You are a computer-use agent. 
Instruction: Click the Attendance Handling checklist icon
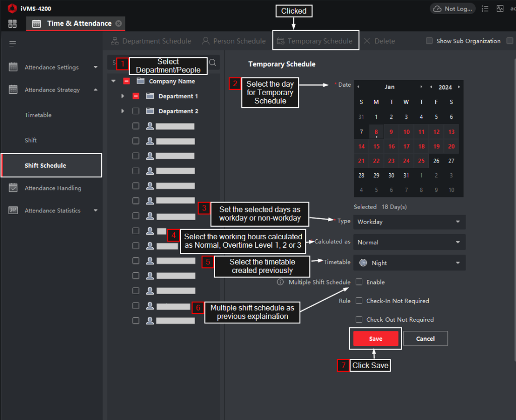point(13,188)
